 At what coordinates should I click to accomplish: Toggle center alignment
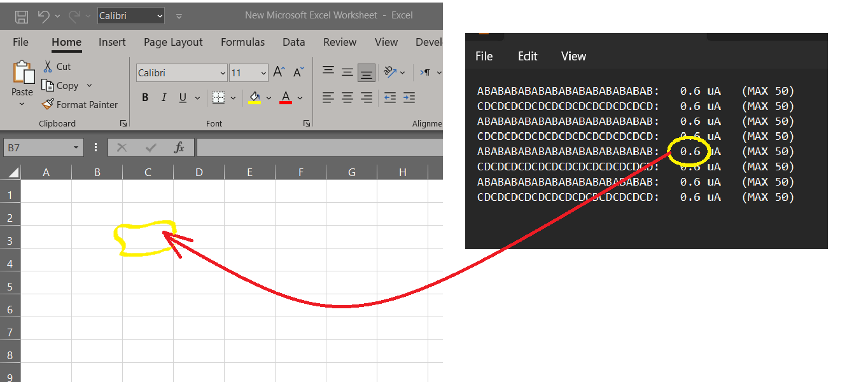tap(347, 97)
